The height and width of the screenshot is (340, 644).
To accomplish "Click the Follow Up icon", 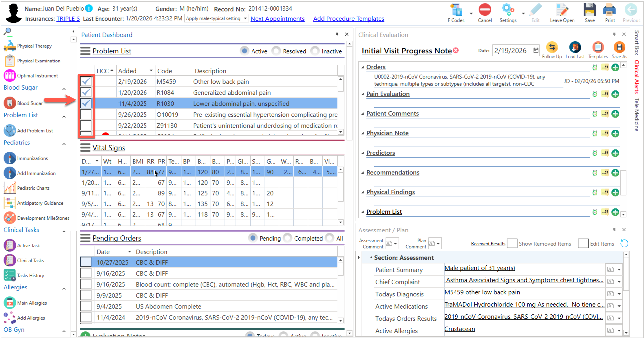I will click(552, 48).
